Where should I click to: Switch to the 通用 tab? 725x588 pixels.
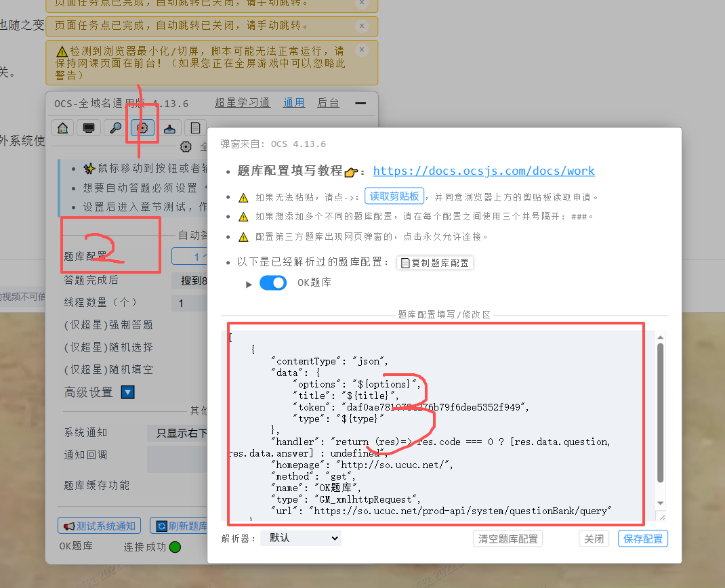(294, 102)
